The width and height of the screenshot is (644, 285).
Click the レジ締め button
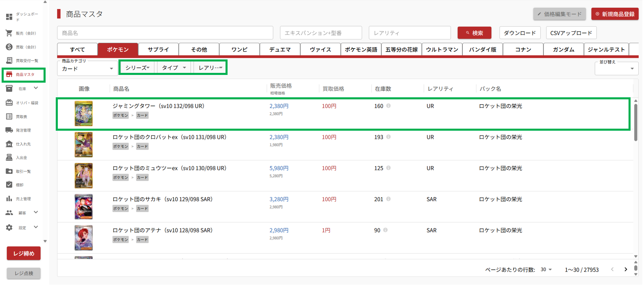(x=24, y=253)
